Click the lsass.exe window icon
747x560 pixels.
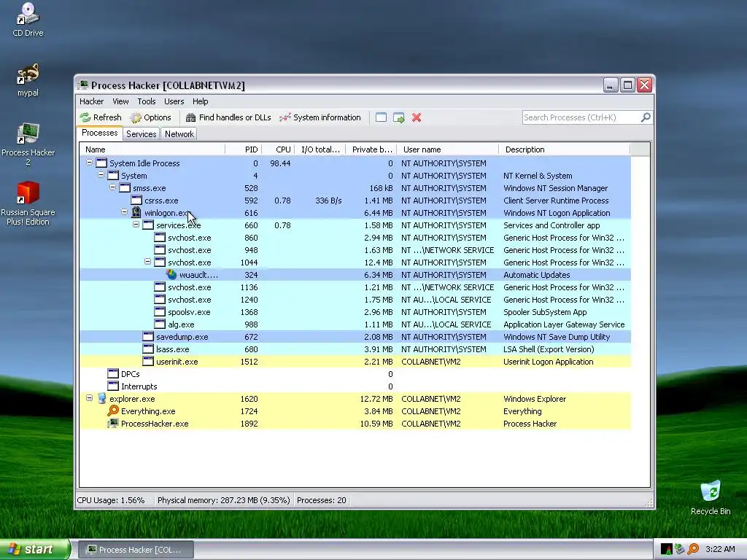point(148,349)
